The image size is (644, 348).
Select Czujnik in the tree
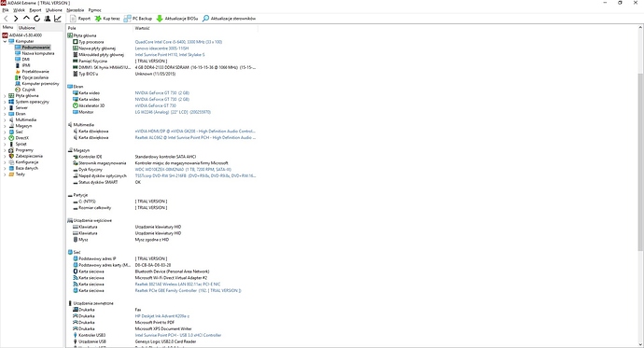(x=28, y=90)
